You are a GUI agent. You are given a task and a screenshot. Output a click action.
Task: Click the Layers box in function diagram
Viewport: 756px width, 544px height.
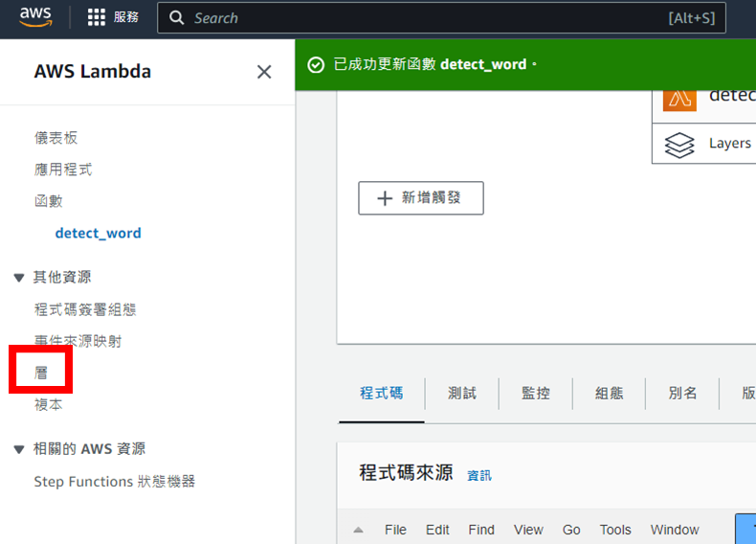coord(704,144)
